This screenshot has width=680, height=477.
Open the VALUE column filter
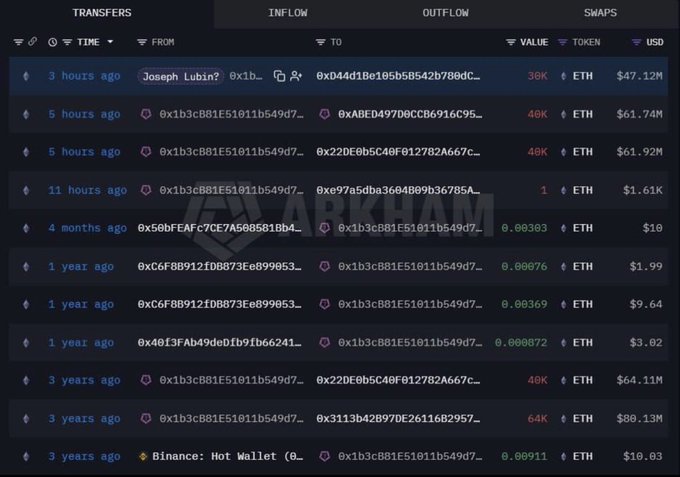(x=511, y=42)
